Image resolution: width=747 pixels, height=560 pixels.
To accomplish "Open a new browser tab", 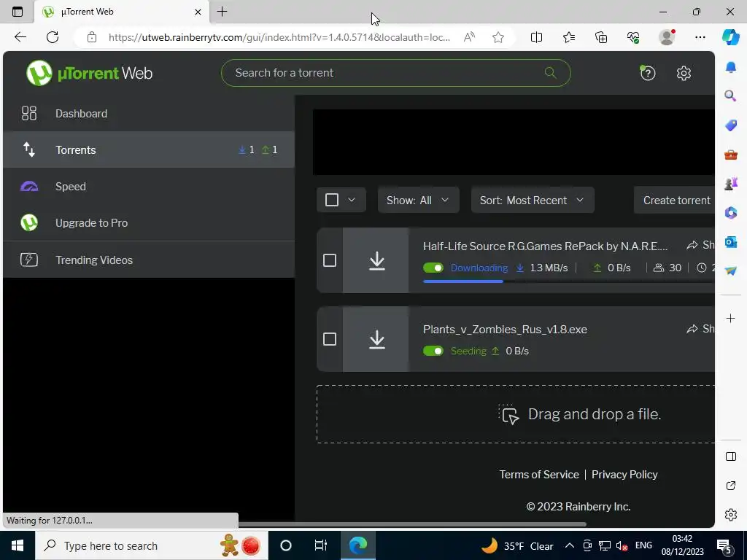I will (x=222, y=12).
